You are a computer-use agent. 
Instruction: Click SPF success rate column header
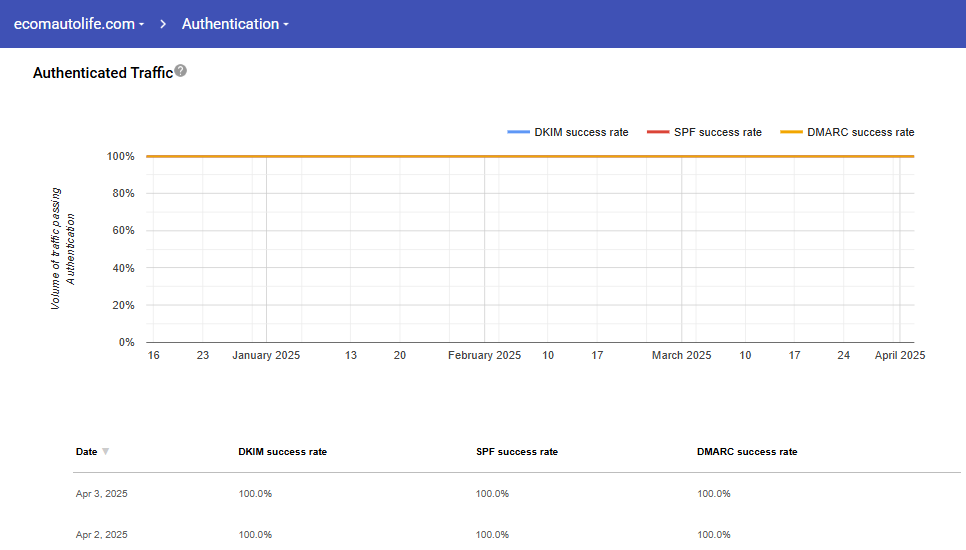[x=516, y=452]
